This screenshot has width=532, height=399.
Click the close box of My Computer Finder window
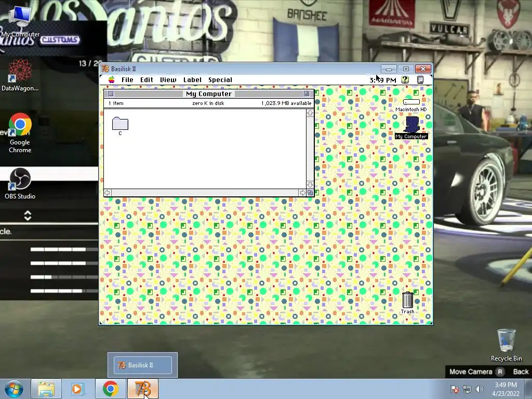pos(111,94)
